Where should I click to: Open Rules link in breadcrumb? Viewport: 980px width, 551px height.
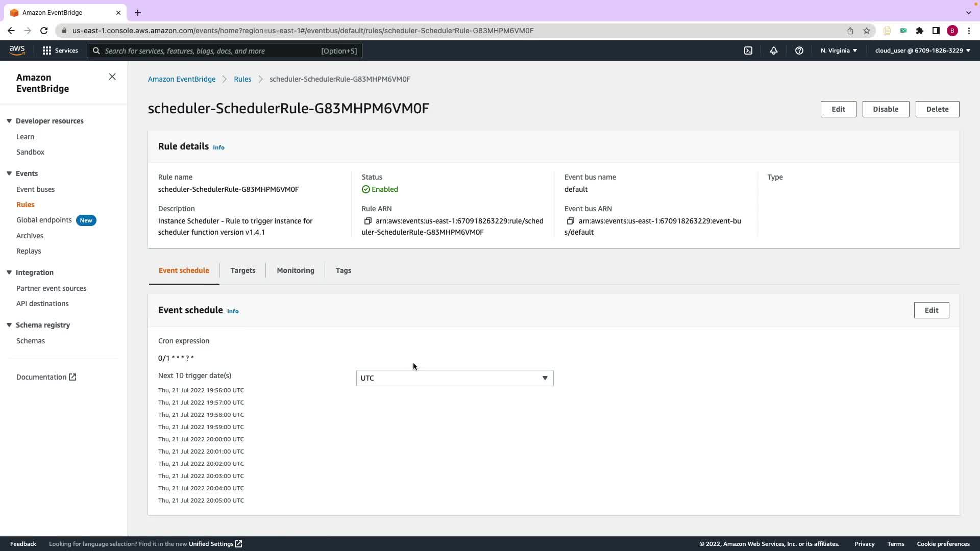point(242,79)
